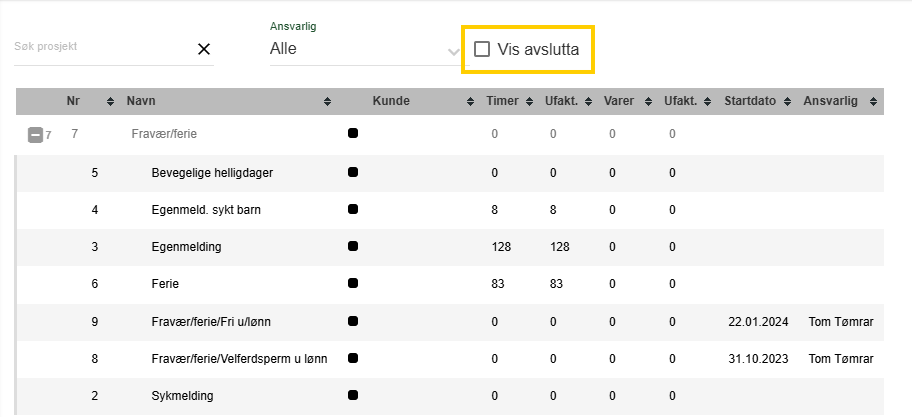Sort by the Varer column arrows

point(647,101)
